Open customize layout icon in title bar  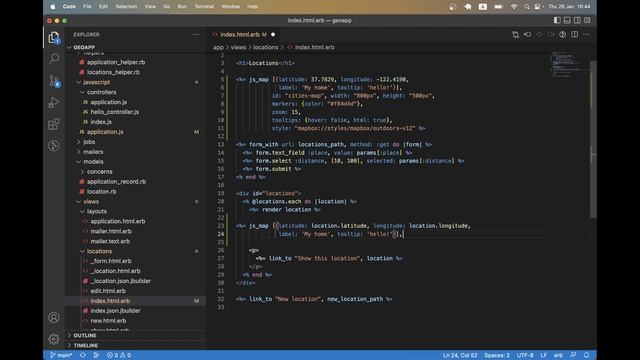tap(587, 20)
